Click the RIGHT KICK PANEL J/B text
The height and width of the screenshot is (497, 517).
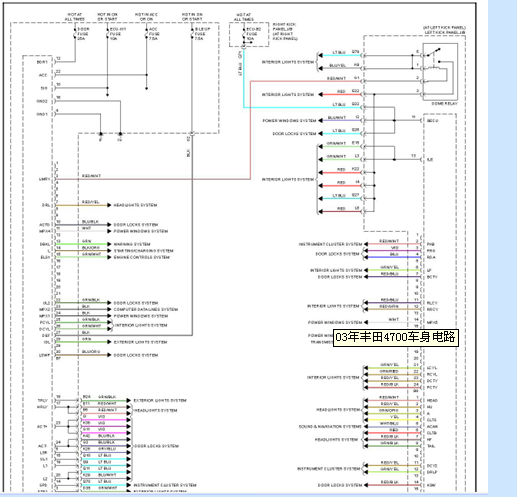[284, 32]
